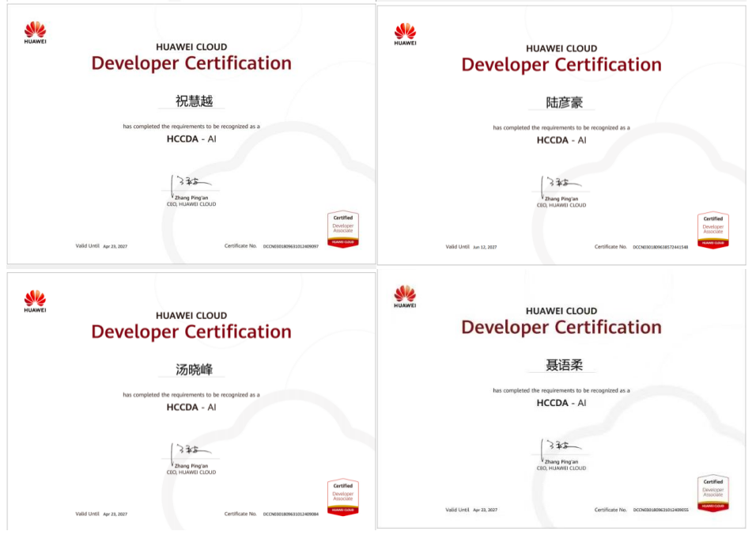Screen dimensions: 756x535
Task: Click 'HCCDA - AI' on 祝慧越's certificate
Action: click(x=191, y=139)
